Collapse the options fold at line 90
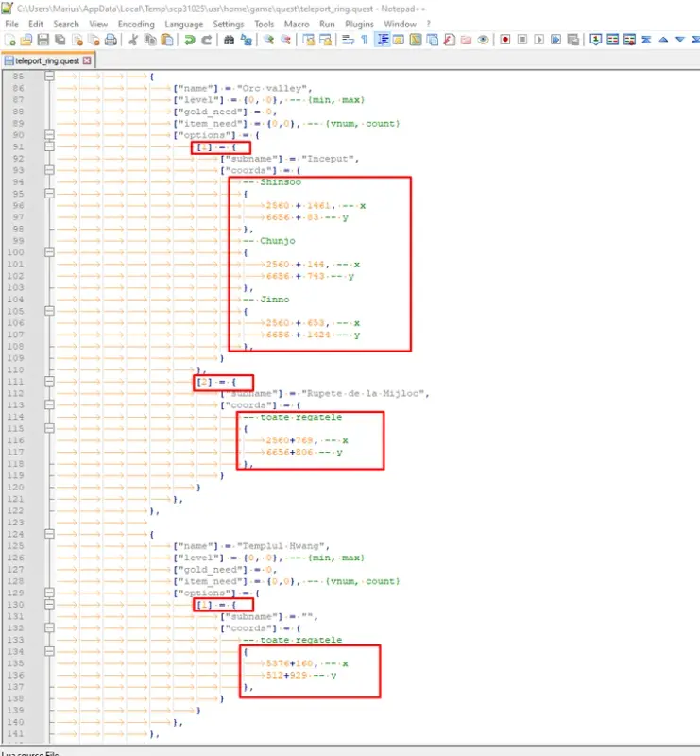This screenshot has height=756, width=700. coord(49,135)
